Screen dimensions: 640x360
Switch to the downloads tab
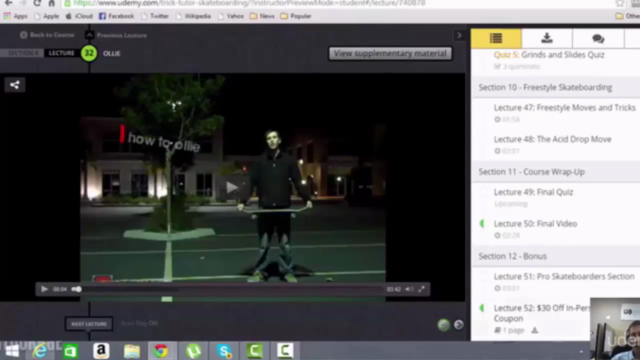(x=547, y=38)
